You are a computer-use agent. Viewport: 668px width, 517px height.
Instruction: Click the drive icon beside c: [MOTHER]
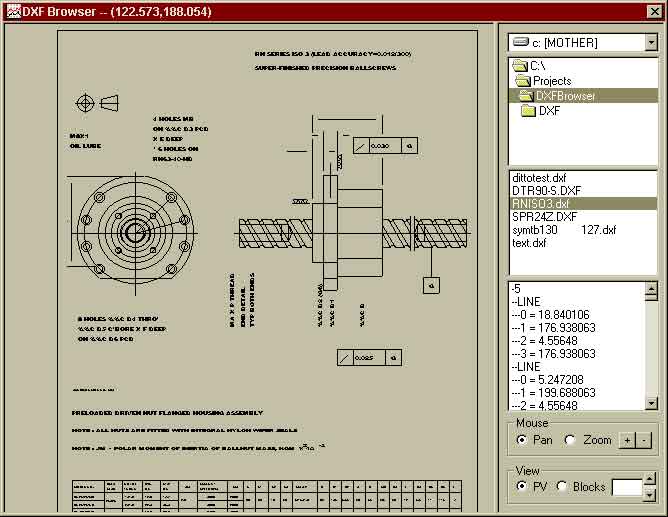[521, 42]
